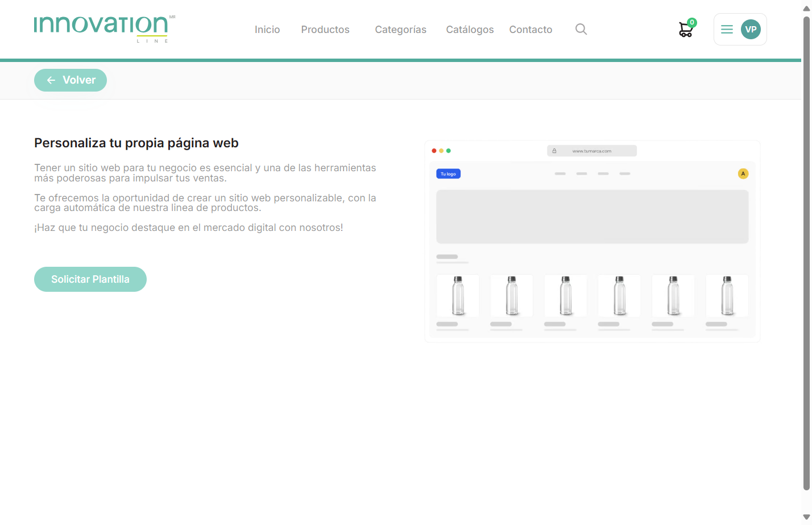The width and height of the screenshot is (812, 525).
Task: Click the heading 'Personaliza tu propia página web'
Action: coord(136,143)
